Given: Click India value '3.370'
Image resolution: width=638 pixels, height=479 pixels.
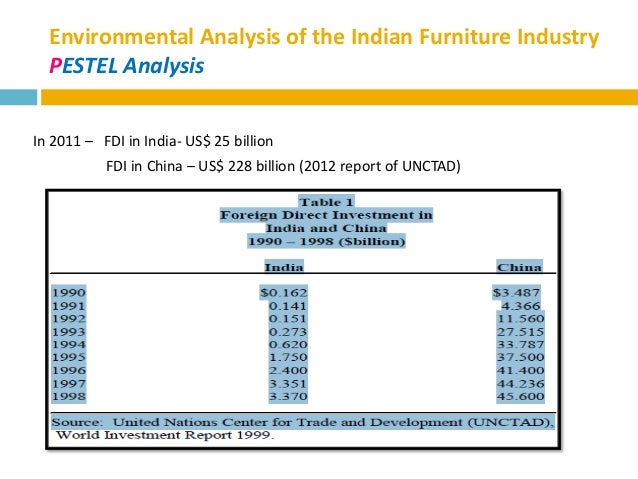Looking at the screenshot, I should [x=288, y=396].
